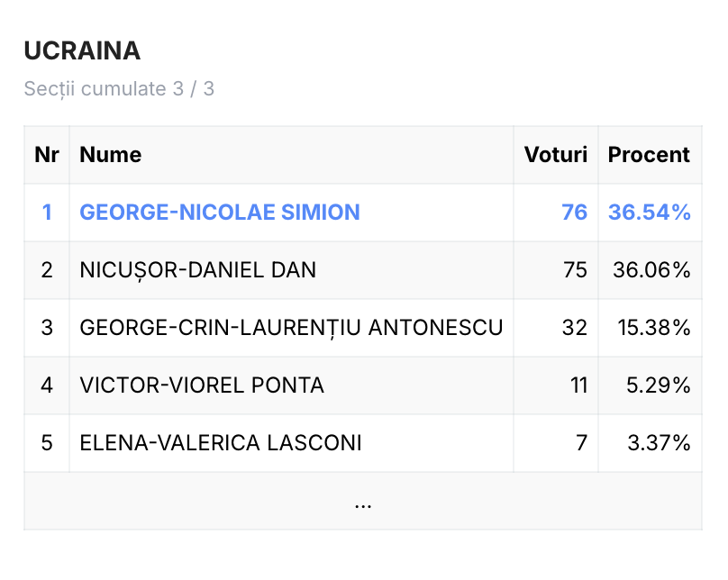This screenshot has height=580, width=728.
Task: Click the Nicușor-Daniel Dan row name
Action: point(198,270)
